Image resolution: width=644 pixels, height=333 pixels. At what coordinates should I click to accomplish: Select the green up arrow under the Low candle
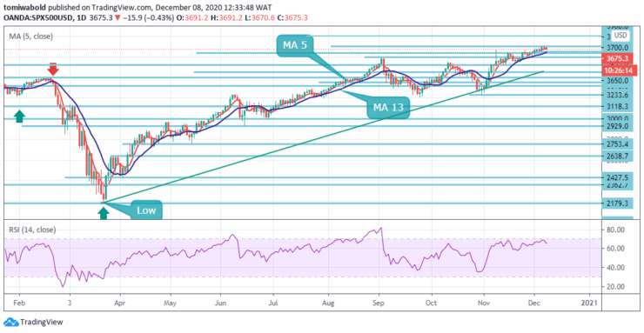pyautogui.click(x=103, y=213)
